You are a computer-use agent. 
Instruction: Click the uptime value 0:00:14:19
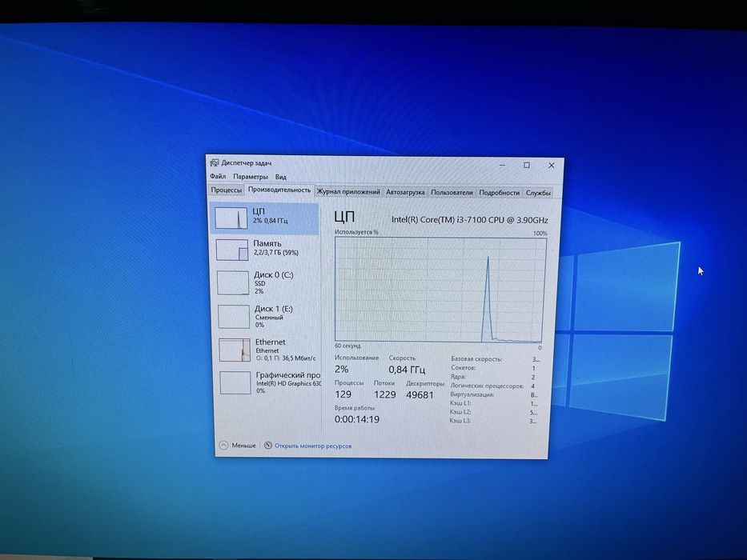pos(357,419)
